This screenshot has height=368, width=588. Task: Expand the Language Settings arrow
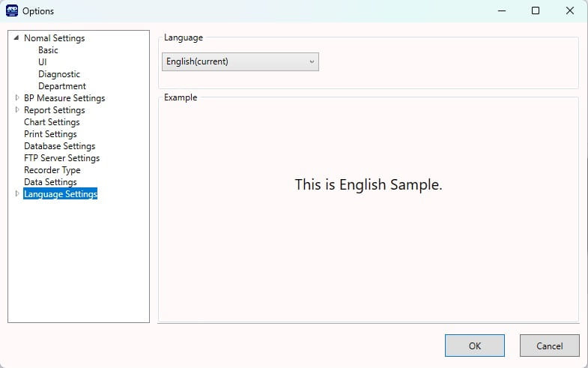[16, 194]
